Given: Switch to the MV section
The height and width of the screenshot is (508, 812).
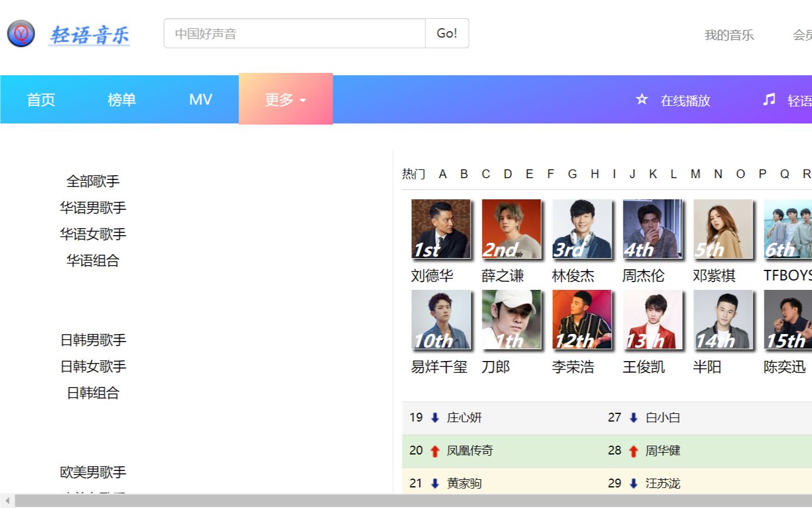Looking at the screenshot, I should 200,99.
